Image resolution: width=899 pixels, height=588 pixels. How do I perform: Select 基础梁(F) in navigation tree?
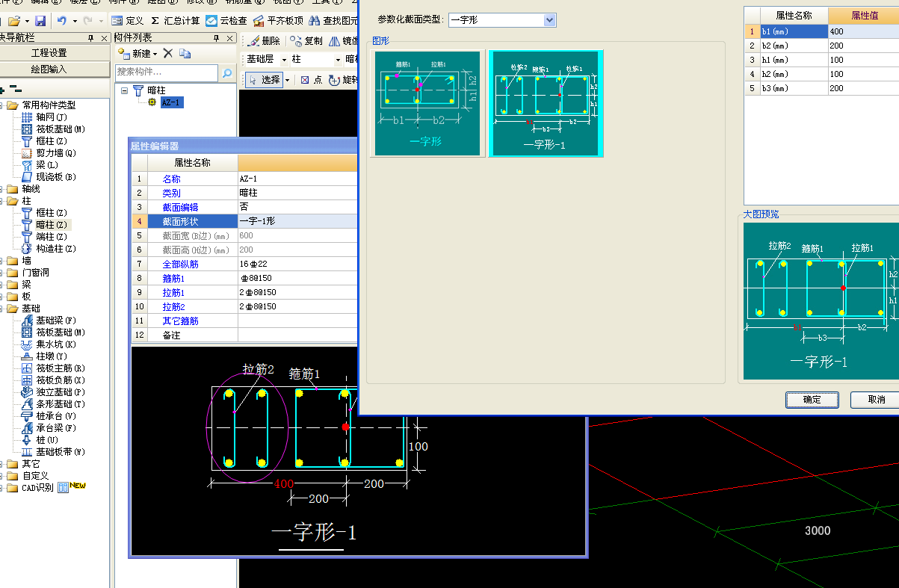[x=48, y=320]
